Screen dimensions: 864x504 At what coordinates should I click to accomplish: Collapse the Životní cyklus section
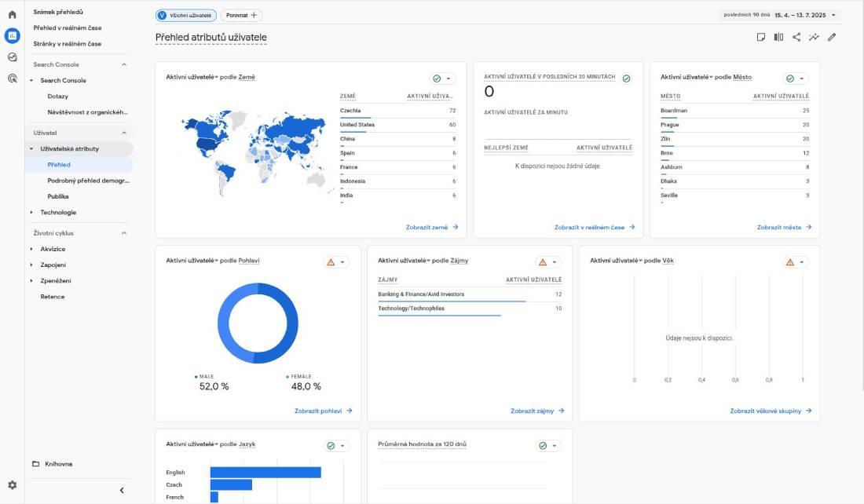[123, 233]
